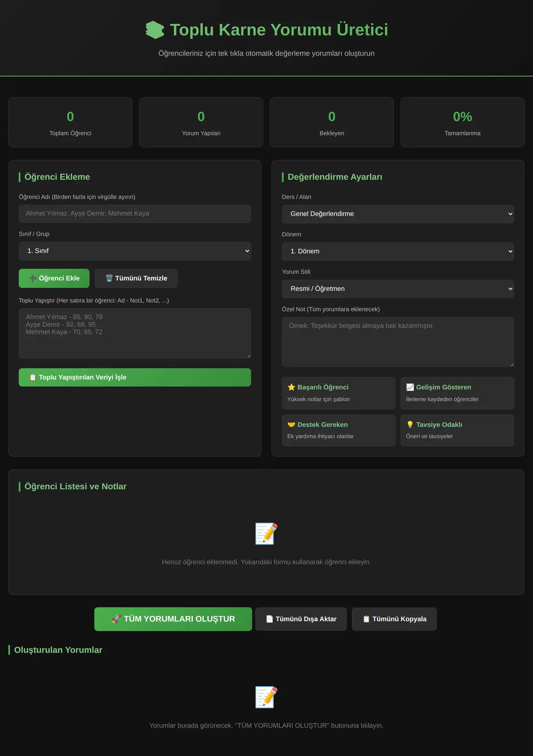Viewport: 533px width, 756px height.
Task: Open the Yorum Stili dropdown
Action: tap(398, 289)
